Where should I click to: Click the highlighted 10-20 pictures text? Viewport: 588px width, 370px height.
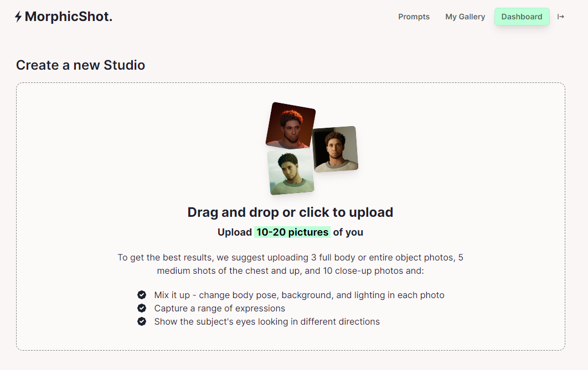292,232
